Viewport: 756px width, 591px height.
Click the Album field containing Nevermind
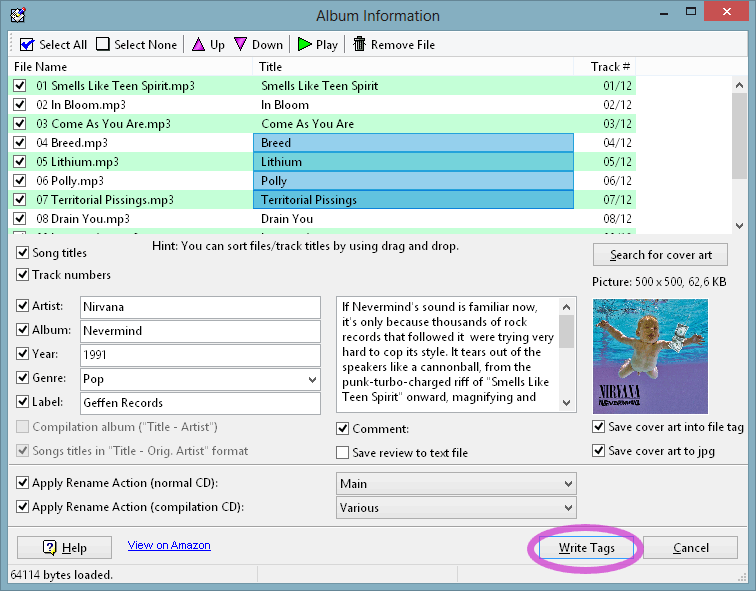(200, 331)
